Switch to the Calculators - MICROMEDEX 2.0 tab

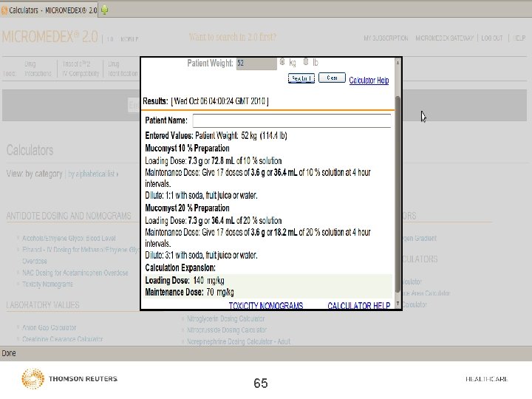tap(50, 10)
